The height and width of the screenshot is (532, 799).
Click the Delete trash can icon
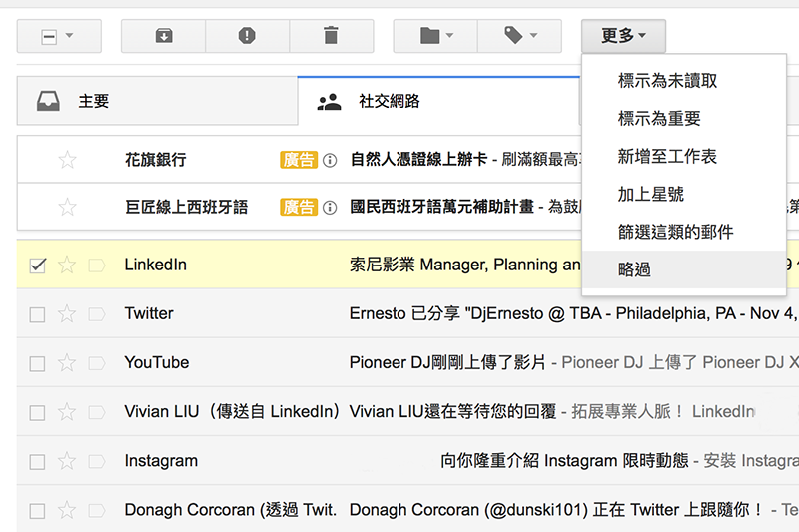click(331, 36)
